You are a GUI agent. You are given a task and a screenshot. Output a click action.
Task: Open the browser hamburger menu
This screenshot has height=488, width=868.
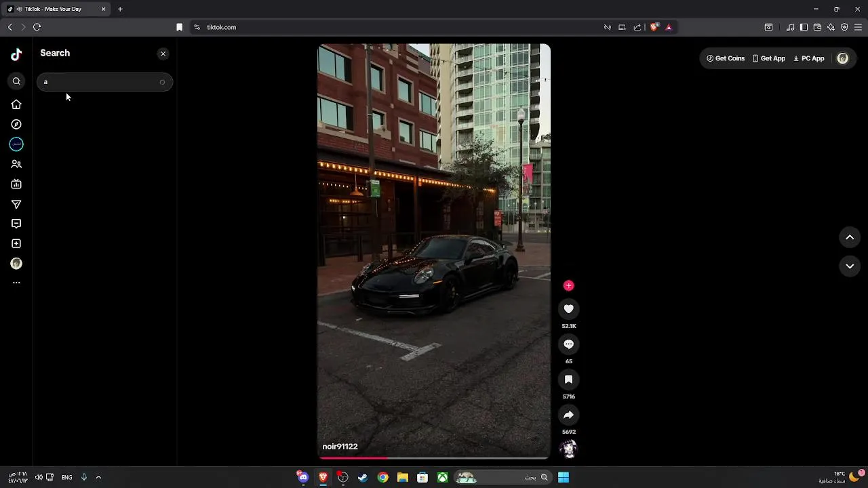(x=858, y=27)
